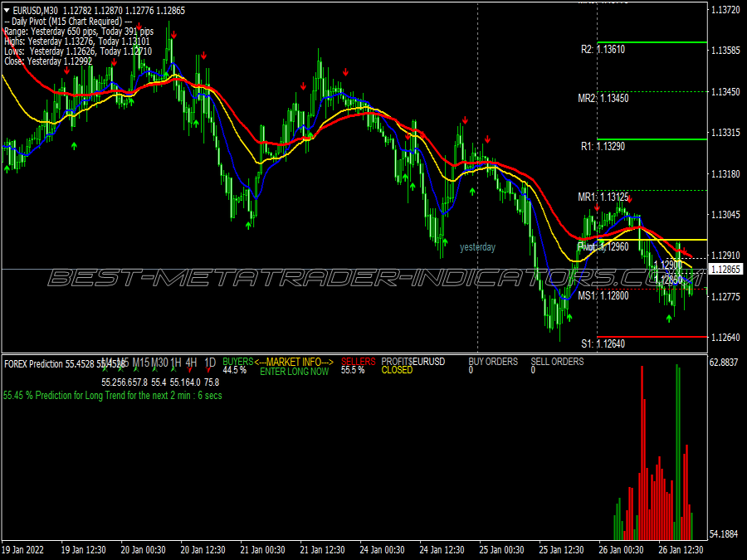747x560 pixels.
Task: Click the green arrow under the M15 label
Action: pyautogui.click(x=136, y=369)
